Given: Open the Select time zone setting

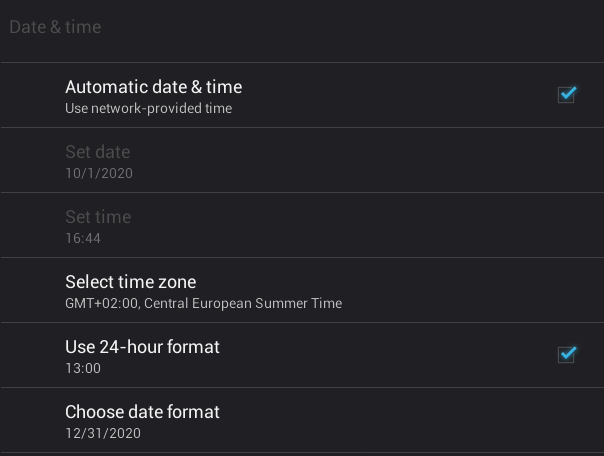Looking at the screenshot, I should (302, 290).
